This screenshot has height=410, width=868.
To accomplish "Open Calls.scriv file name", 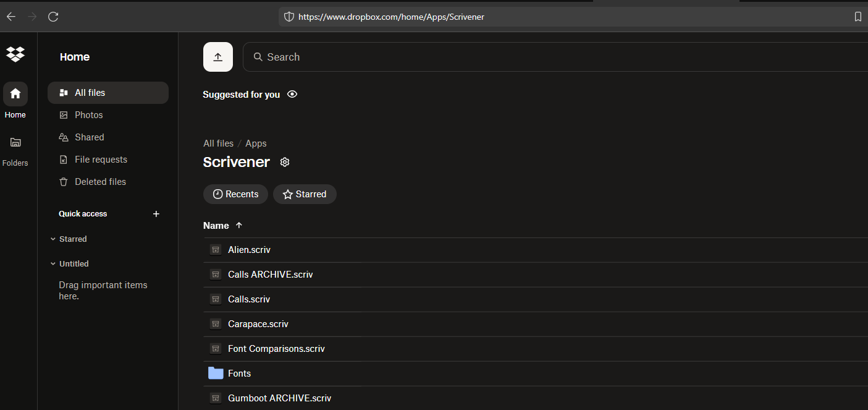I will tap(249, 299).
